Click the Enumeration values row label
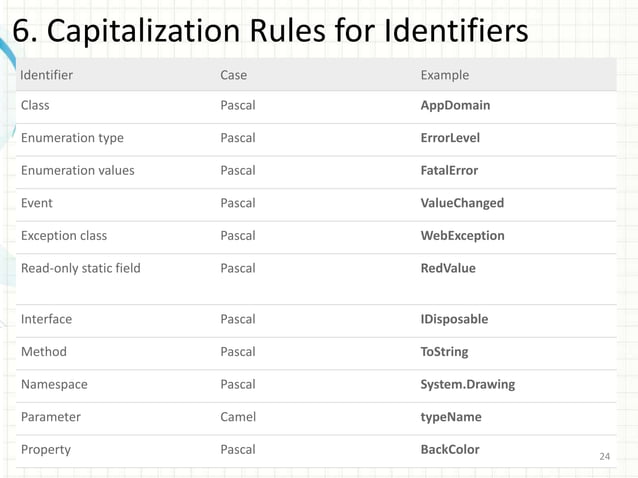 tap(77, 170)
